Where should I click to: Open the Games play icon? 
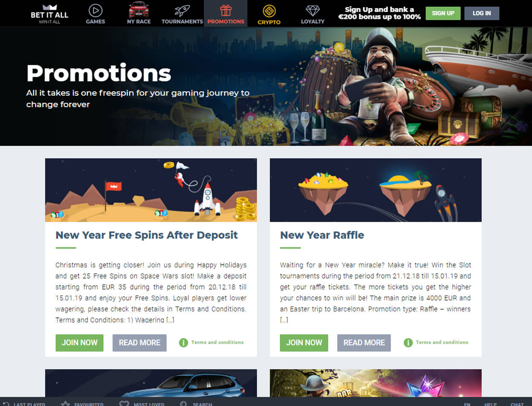click(x=95, y=10)
